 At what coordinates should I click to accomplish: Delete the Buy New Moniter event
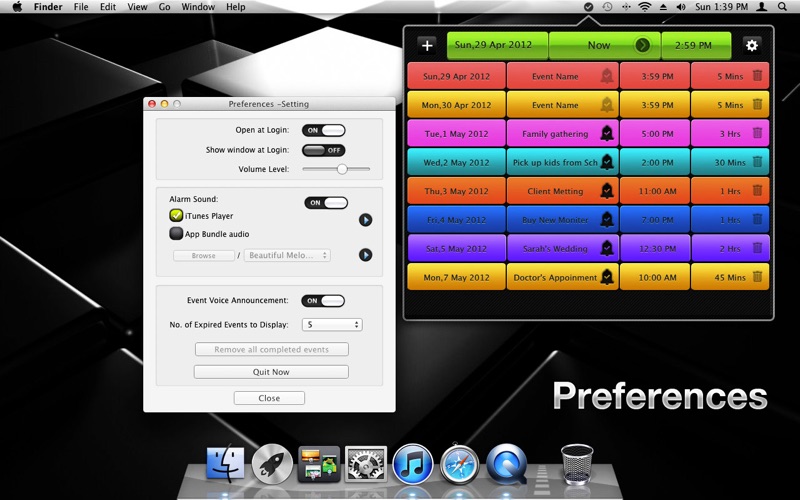(757, 219)
